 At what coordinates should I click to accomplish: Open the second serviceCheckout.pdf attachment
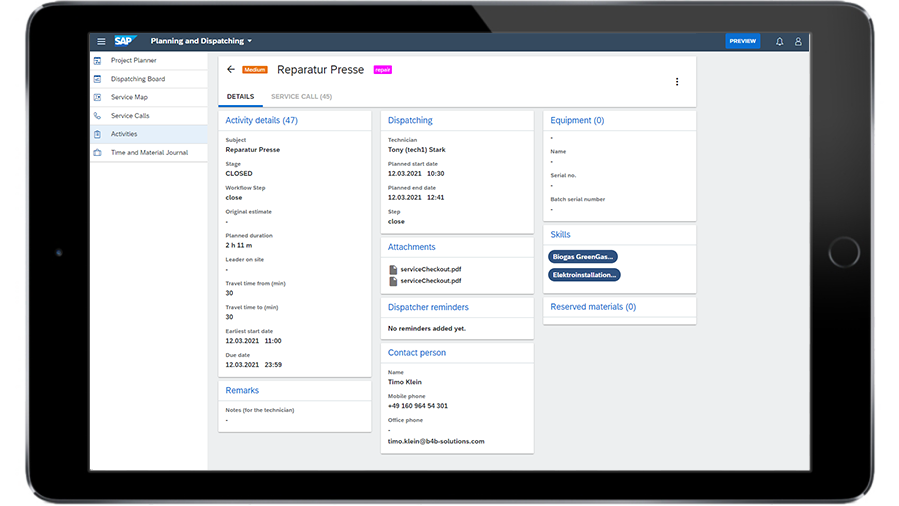430,281
